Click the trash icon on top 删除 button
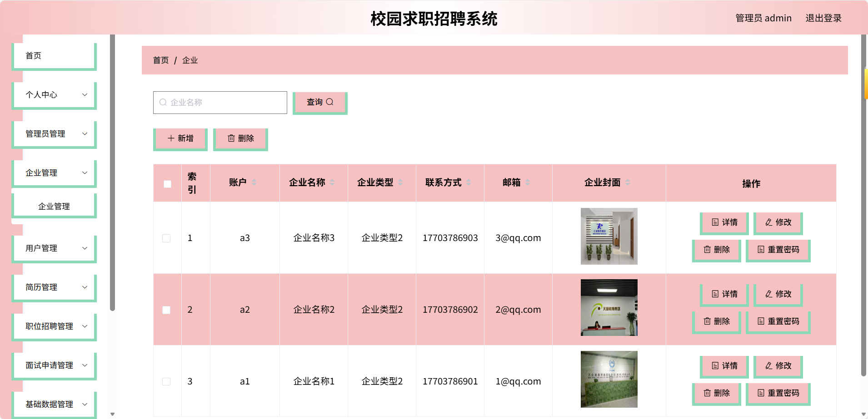The image size is (868, 419). pyautogui.click(x=231, y=138)
